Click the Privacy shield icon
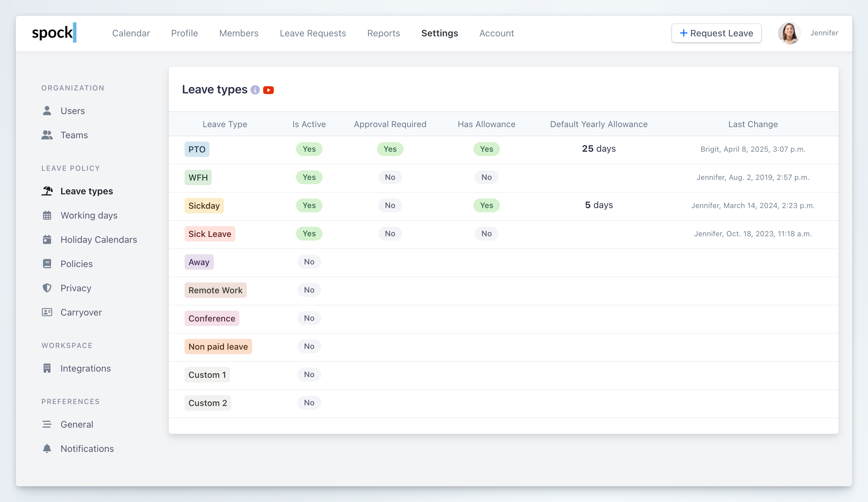The width and height of the screenshot is (868, 502). coord(47,288)
